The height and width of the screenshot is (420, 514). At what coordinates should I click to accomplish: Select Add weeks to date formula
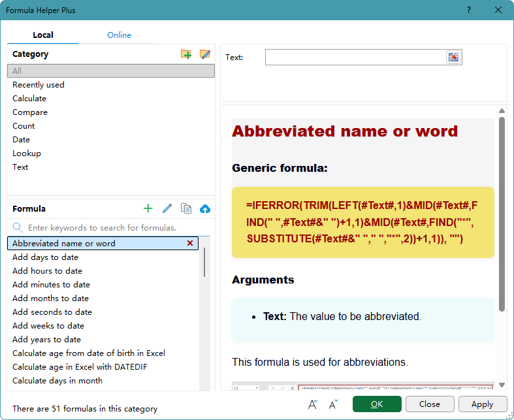(x=103, y=326)
